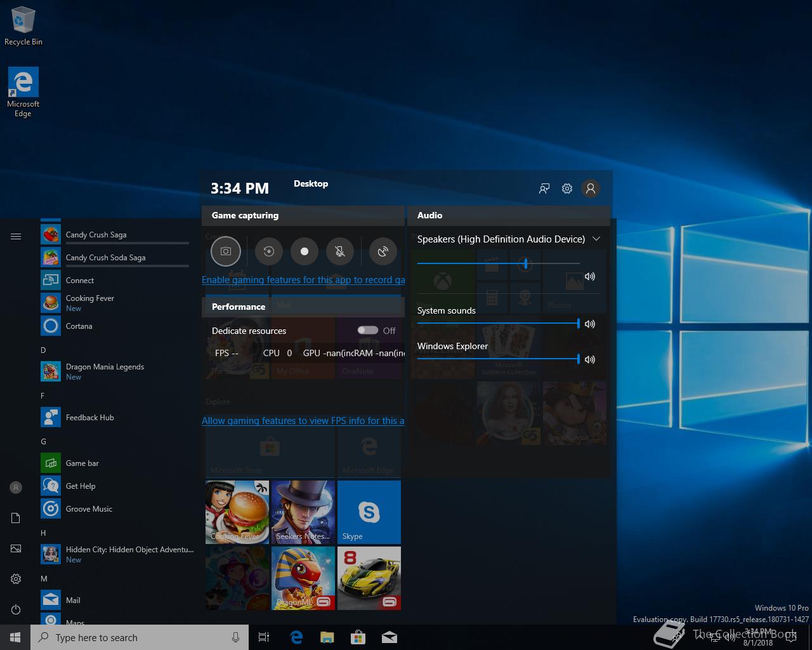Open Connect in the Start app list
The height and width of the screenshot is (650, 812).
click(x=118, y=281)
